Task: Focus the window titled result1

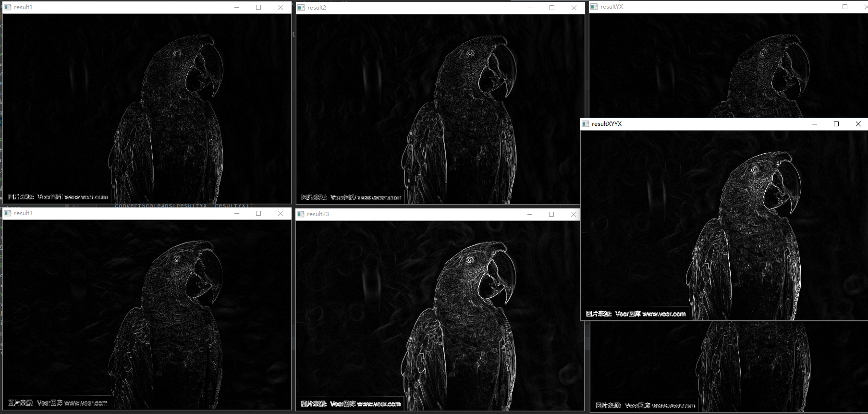Action: pyautogui.click(x=23, y=7)
